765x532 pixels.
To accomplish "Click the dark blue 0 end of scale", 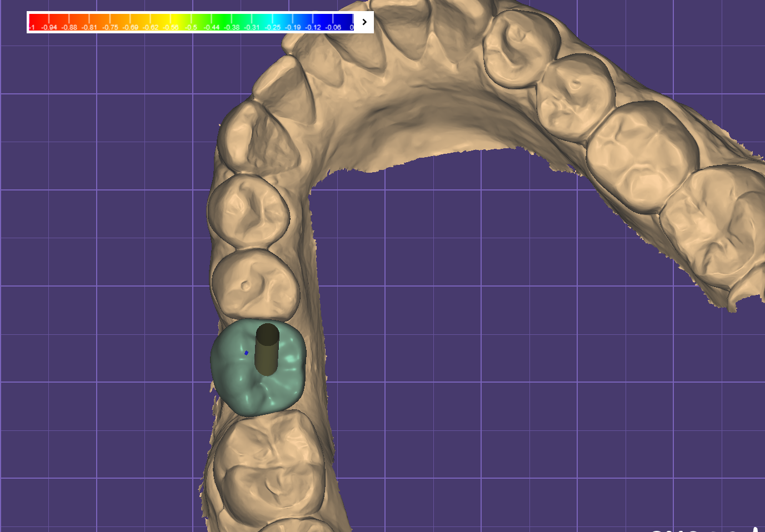I will pyautogui.click(x=350, y=22).
